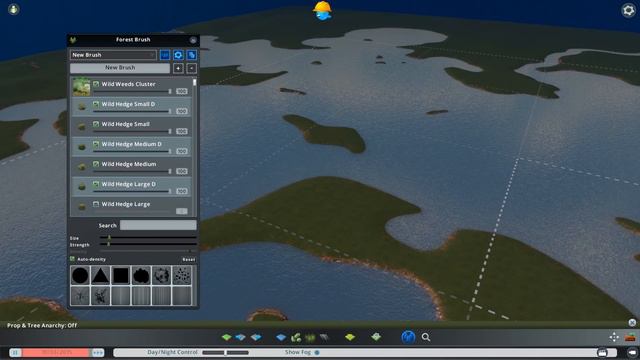
Task: Adjust the Day/Night Control slider
Action: coord(225,352)
